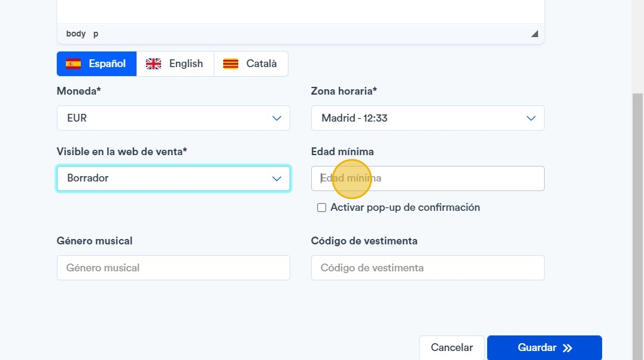
Task: Select the p element path tag
Action: click(96, 34)
